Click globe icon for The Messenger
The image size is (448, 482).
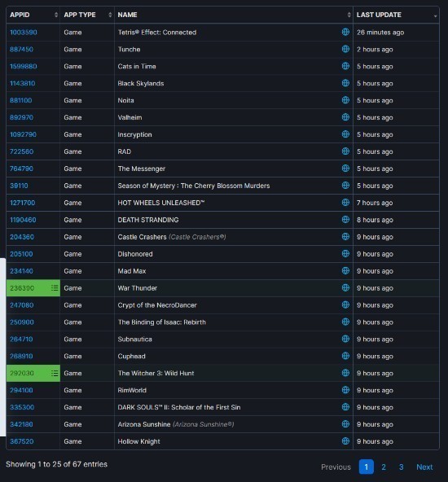tap(345, 169)
